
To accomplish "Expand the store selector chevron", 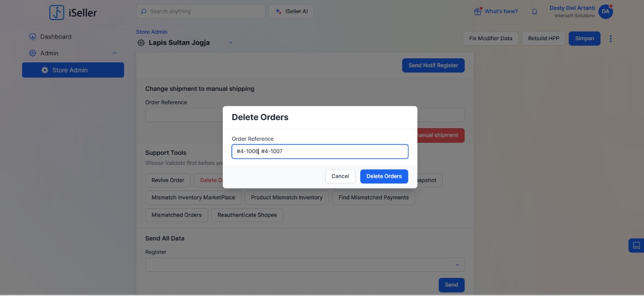I will coord(230,43).
